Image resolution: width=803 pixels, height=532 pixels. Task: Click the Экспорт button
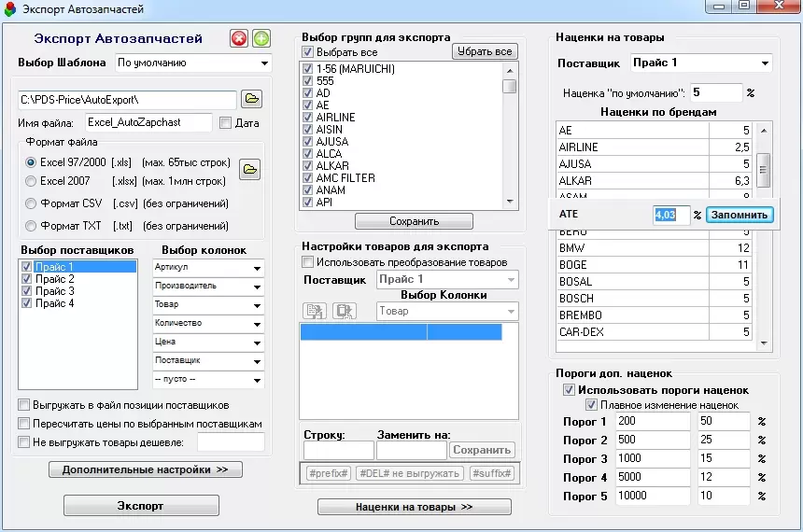pyautogui.click(x=141, y=505)
